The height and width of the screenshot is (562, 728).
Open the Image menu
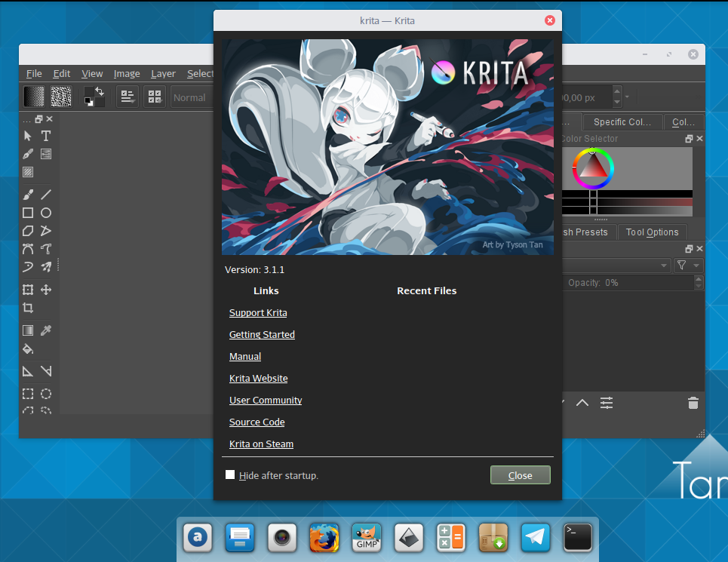(126, 73)
